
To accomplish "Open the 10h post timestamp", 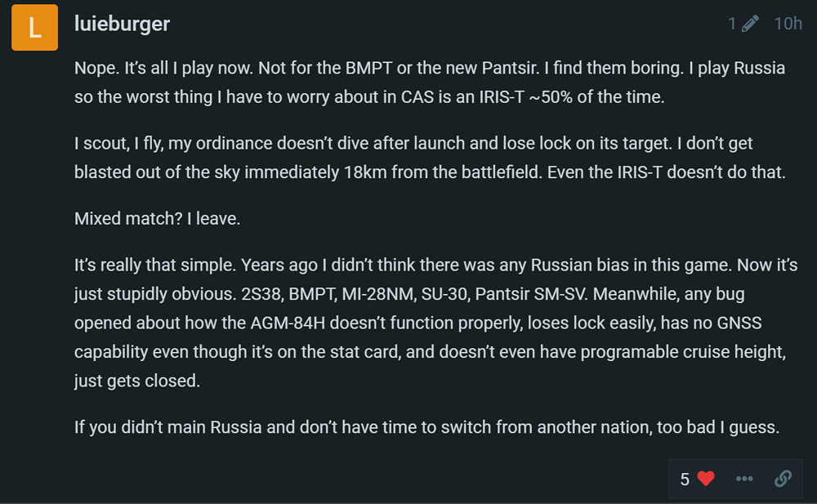I will click(x=787, y=24).
